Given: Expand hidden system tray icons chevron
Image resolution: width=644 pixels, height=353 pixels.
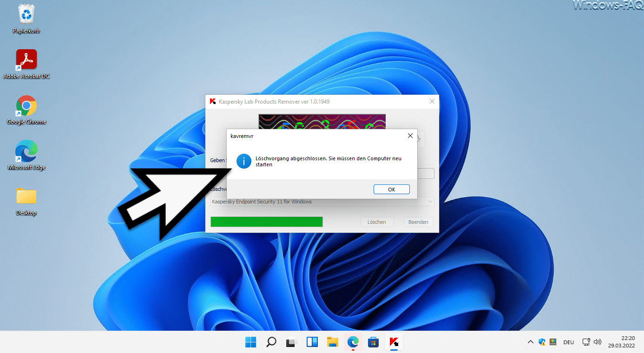Looking at the screenshot, I should point(530,342).
